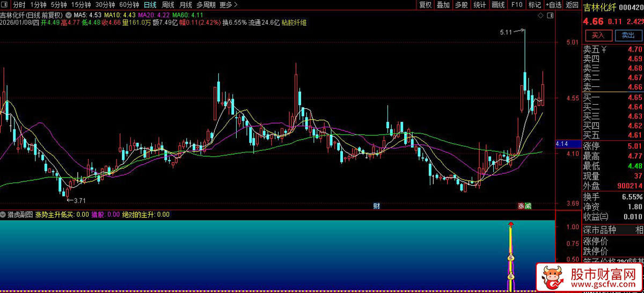644x293 pixels.
Task: Click the 涨停 5.01 row
Action: coord(613,146)
